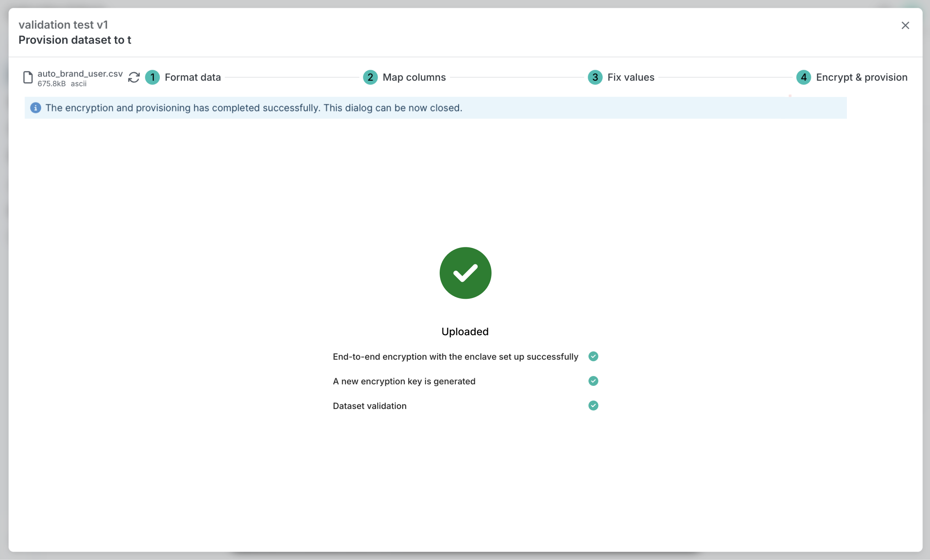Select step 3 number circle
This screenshot has width=930, height=560.
595,77
